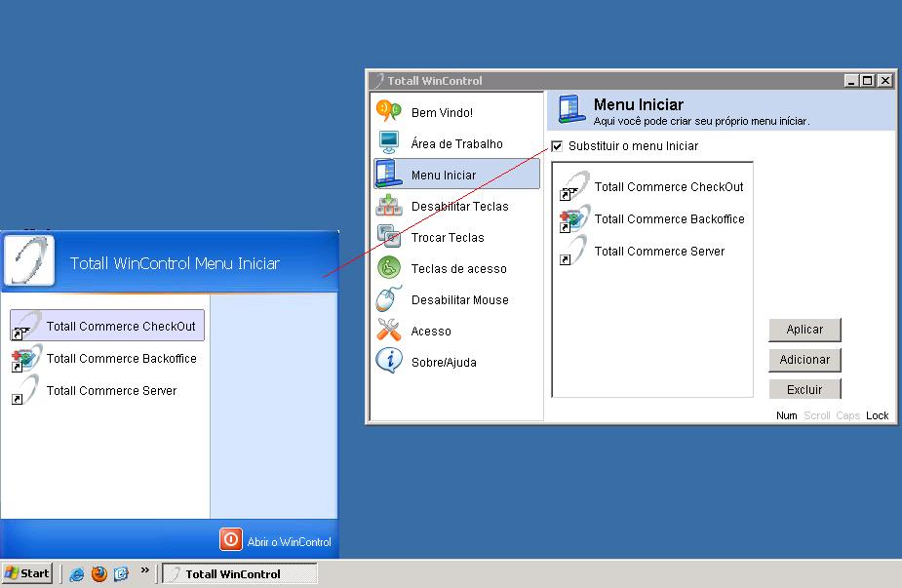Click the Sobre/Ajuda info icon
902x588 pixels.
pos(389,362)
